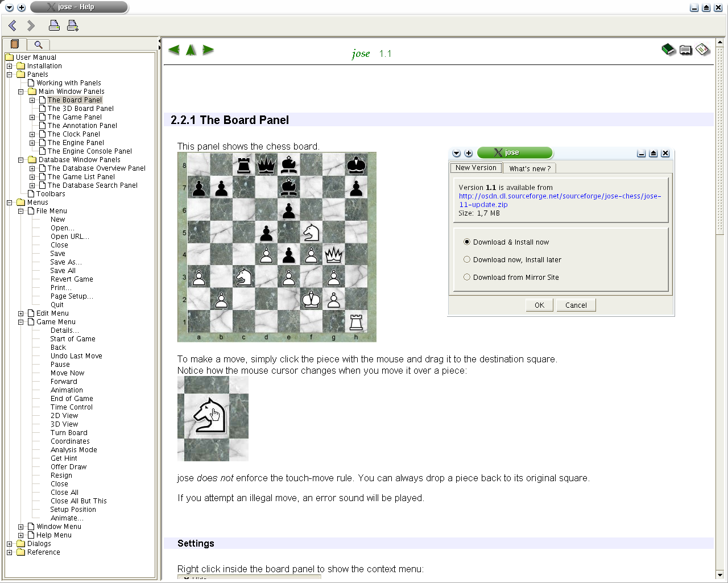Collapse the Game Menu node
This screenshot has width=728, height=583.
click(21, 322)
